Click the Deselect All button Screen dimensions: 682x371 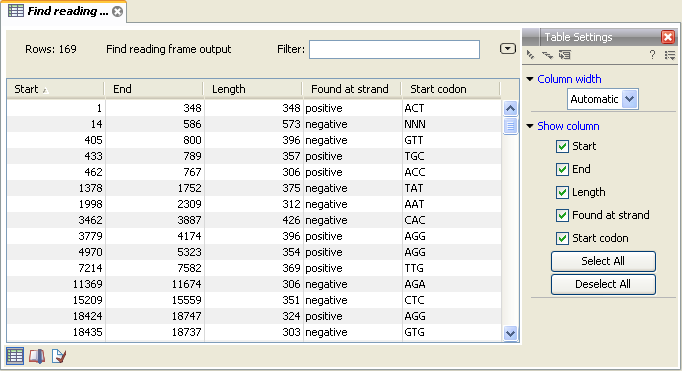[603, 284]
